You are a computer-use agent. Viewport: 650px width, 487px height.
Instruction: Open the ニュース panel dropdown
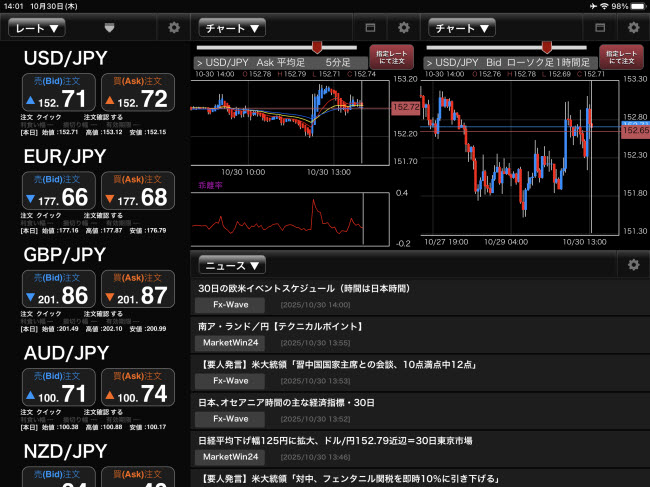pos(232,265)
